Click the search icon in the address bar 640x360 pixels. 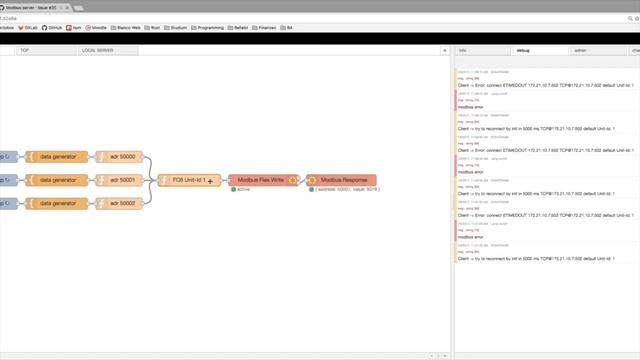(630, 18)
